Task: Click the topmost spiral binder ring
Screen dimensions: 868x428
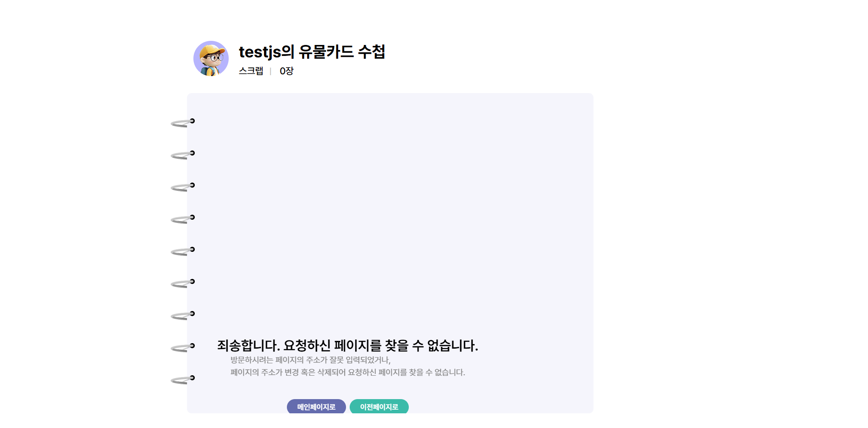Action: pyautogui.click(x=183, y=122)
